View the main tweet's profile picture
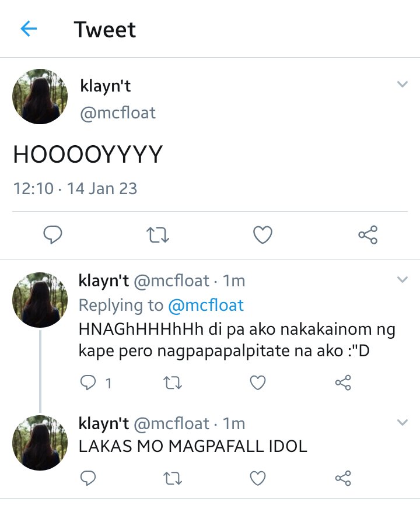The height and width of the screenshot is (505, 420). [x=40, y=96]
